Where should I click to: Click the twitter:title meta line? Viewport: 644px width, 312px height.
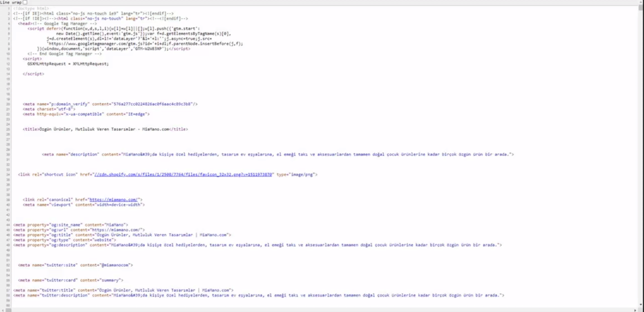pyautogui.click(x=123, y=290)
